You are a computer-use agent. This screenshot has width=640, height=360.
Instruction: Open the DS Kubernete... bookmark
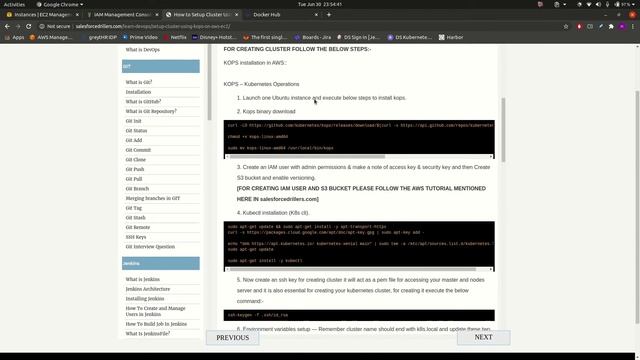coord(409,37)
